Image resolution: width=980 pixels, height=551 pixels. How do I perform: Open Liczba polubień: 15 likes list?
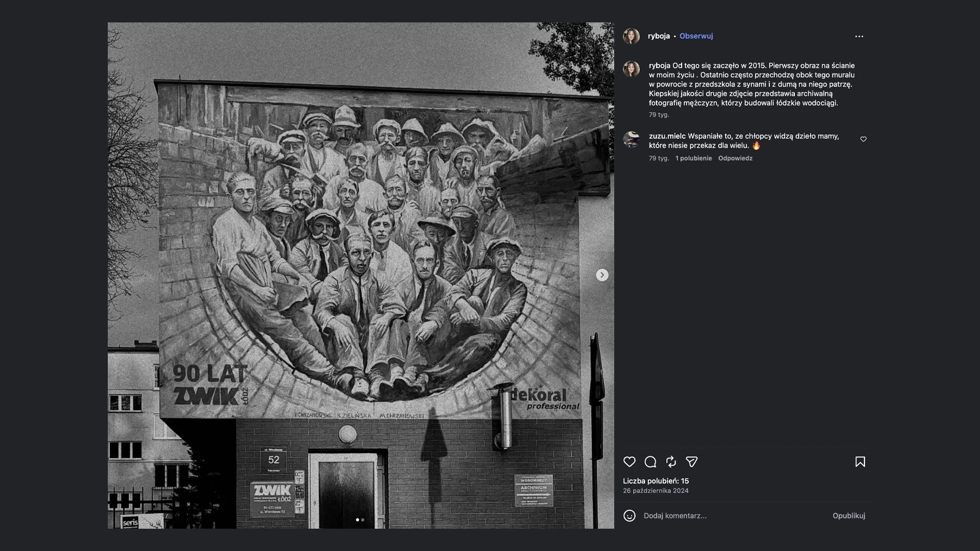pos(656,481)
